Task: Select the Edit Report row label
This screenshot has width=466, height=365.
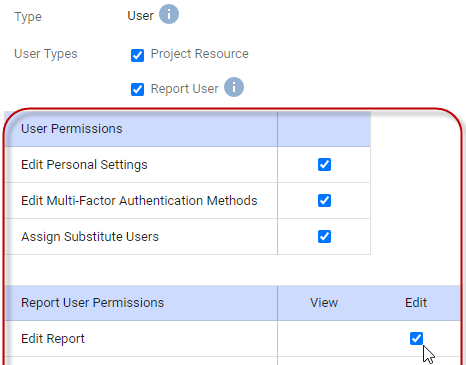Action: 53,339
